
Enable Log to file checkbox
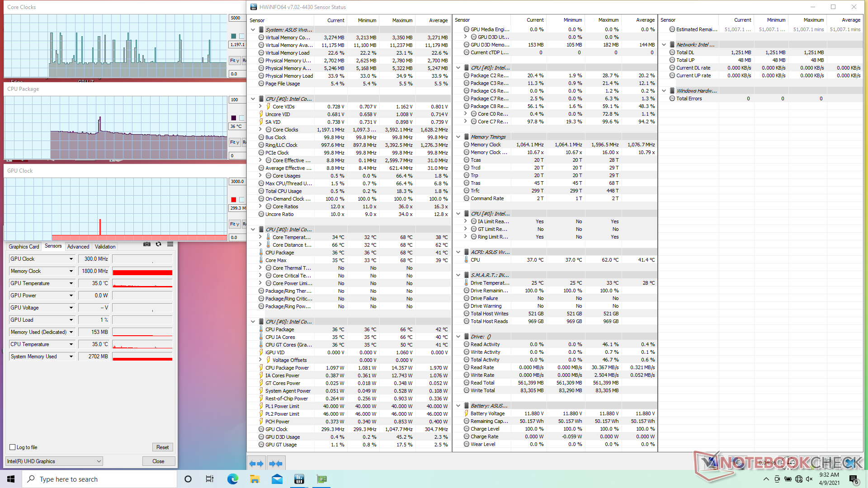13,447
